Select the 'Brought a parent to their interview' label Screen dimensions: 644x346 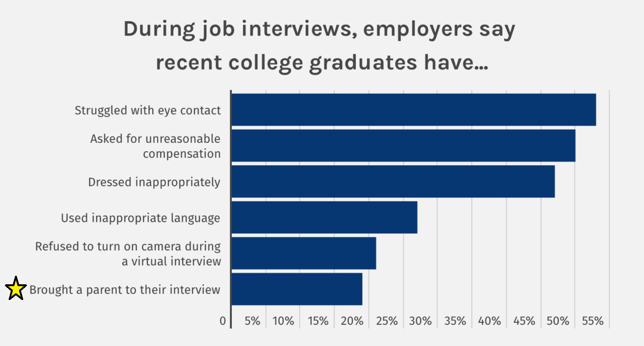[125, 290]
